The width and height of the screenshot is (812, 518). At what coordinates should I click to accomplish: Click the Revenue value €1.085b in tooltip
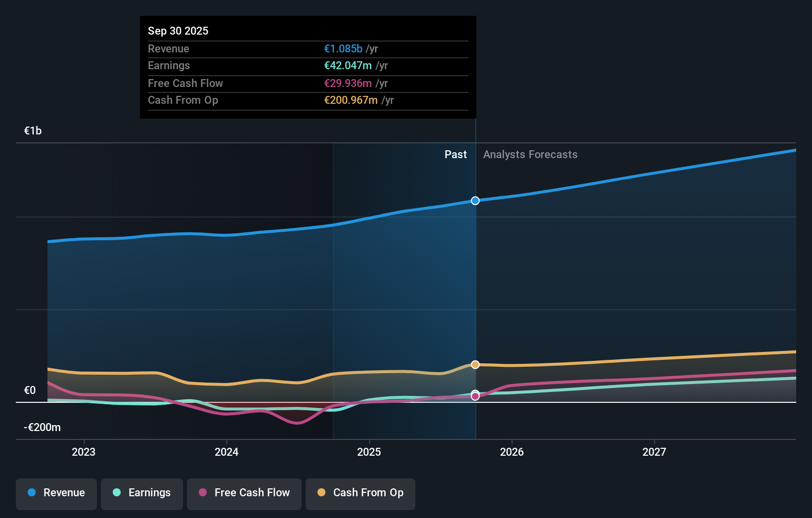click(x=342, y=48)
